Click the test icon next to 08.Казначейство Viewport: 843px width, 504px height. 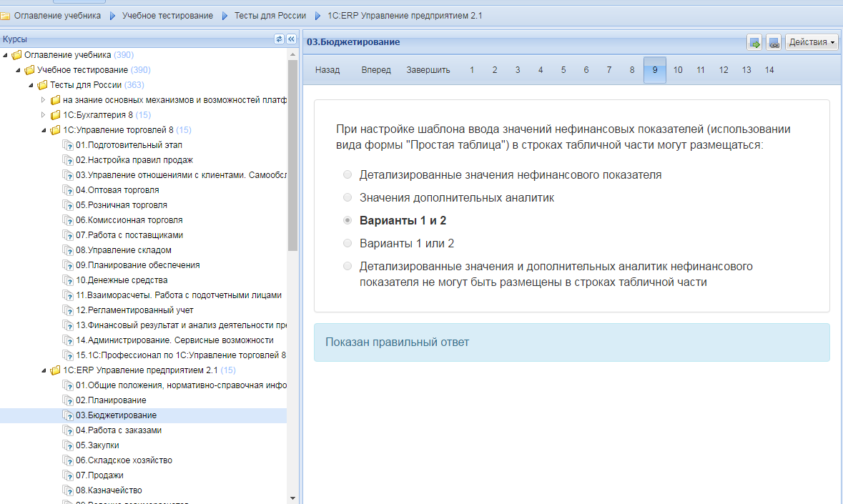click(68, 490)
